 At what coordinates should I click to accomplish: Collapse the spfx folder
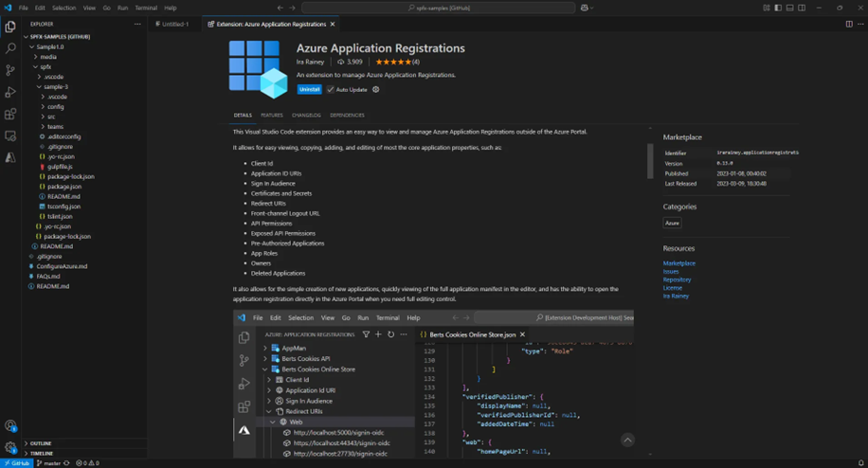(45, 66)
